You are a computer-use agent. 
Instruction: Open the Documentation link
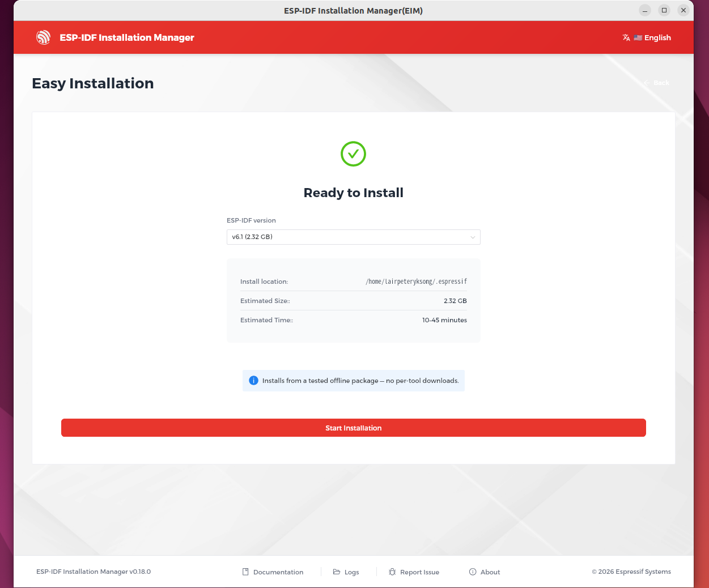(x=273, y=572)
